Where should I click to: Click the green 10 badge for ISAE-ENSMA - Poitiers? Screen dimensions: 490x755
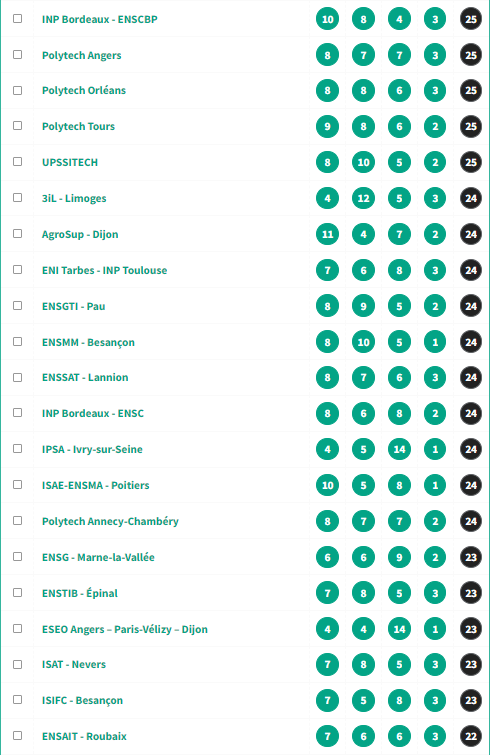coord(327,485)
